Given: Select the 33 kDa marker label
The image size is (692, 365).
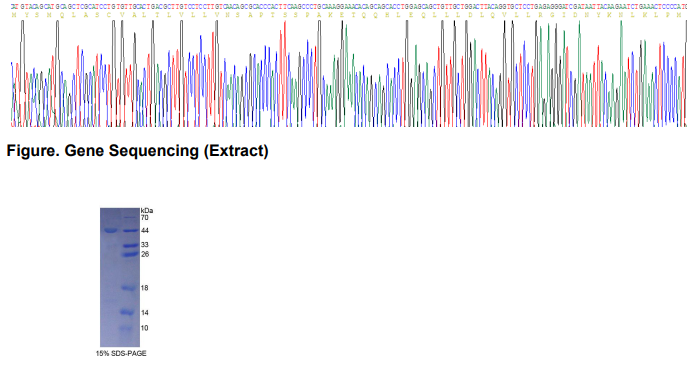Looking at the screenshot, I should tap(145, 245).
